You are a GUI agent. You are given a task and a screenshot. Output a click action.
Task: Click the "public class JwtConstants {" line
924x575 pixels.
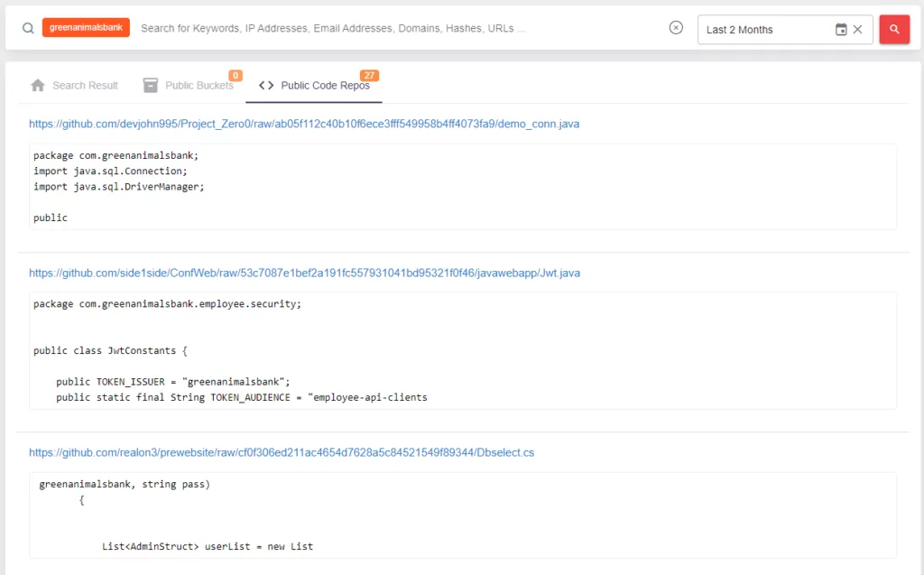click(110, 350)
